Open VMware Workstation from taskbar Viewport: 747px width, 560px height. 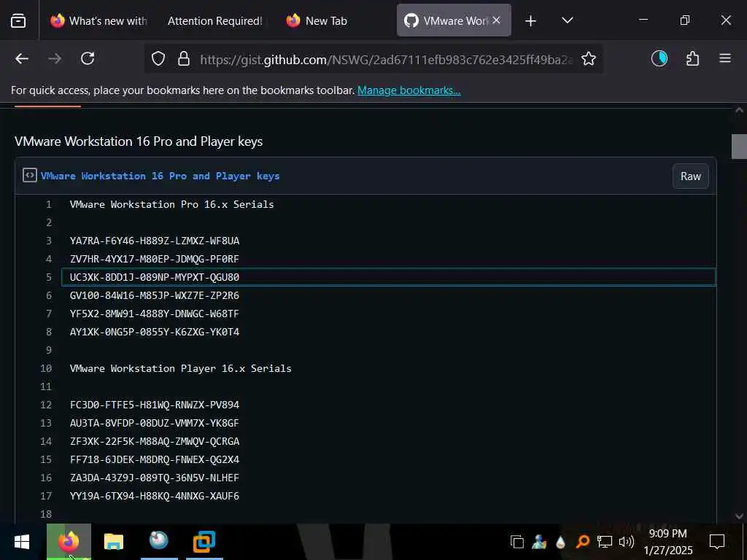point(204,542)
